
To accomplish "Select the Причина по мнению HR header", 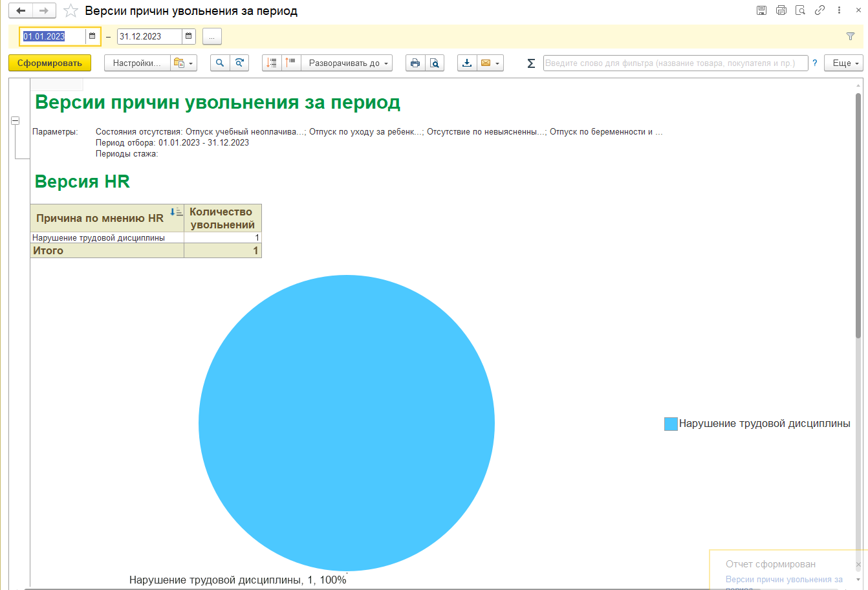I will (x=107, y=218).
